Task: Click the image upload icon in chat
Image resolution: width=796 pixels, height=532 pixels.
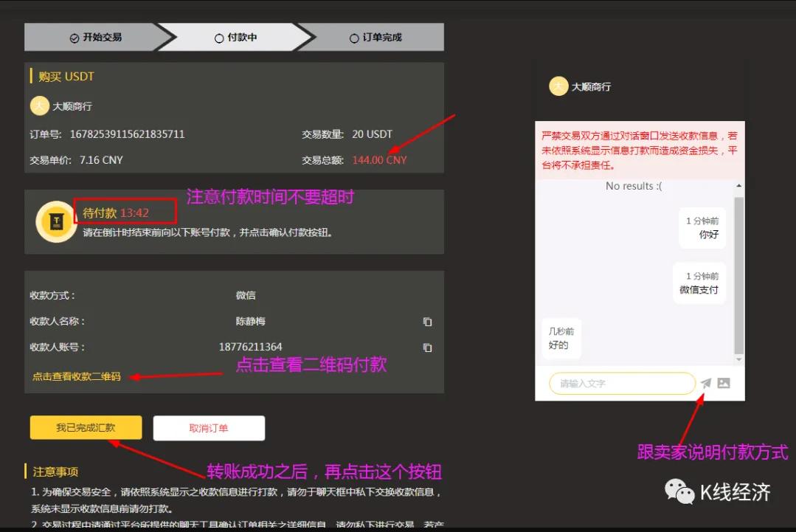Action: pyautogui.click(x=724, y=383)
